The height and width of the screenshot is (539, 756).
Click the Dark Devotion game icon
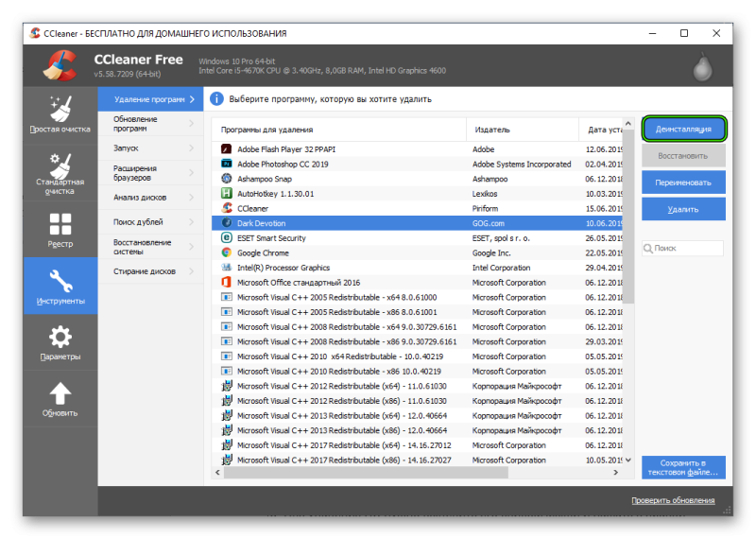(226, 223)
